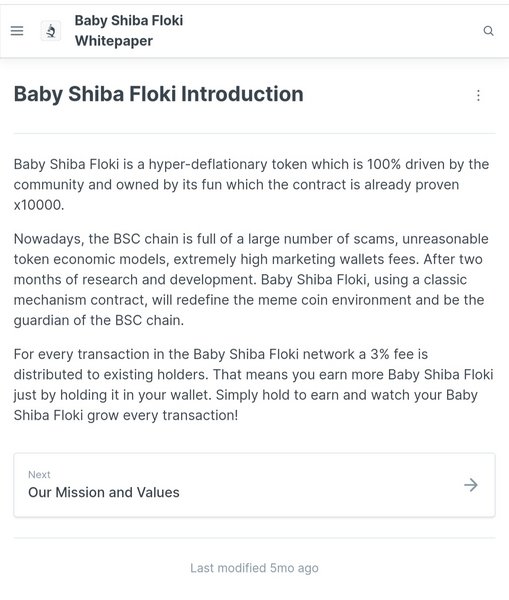Viewport: 509px width, 600px height.
Task: Click the Next page arrow icon
Action: pos(471,485)
